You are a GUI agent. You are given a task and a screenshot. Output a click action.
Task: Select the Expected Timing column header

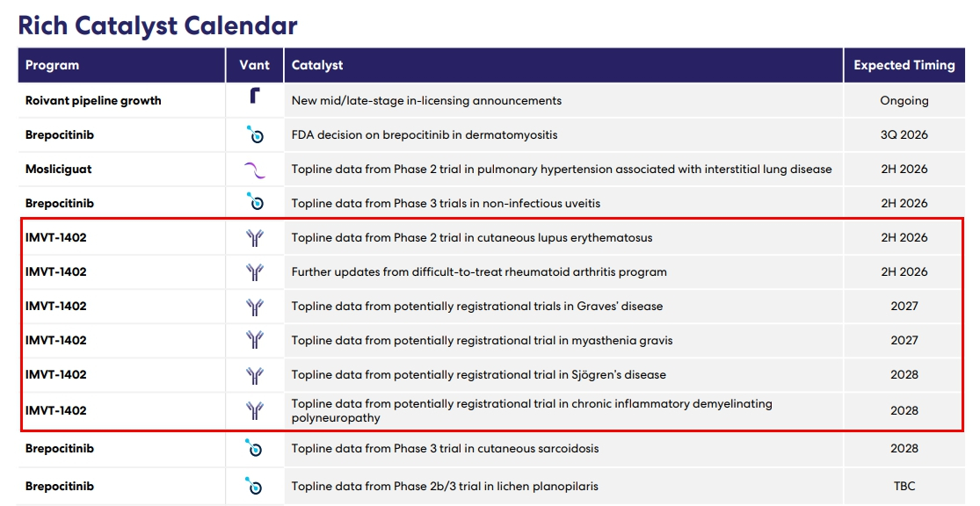tap(904, 65)
